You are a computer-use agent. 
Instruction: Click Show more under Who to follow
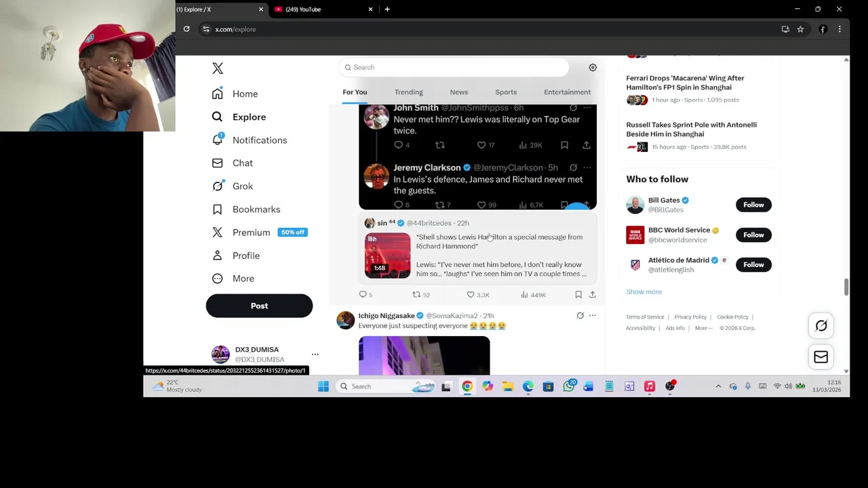click(644, 292)
